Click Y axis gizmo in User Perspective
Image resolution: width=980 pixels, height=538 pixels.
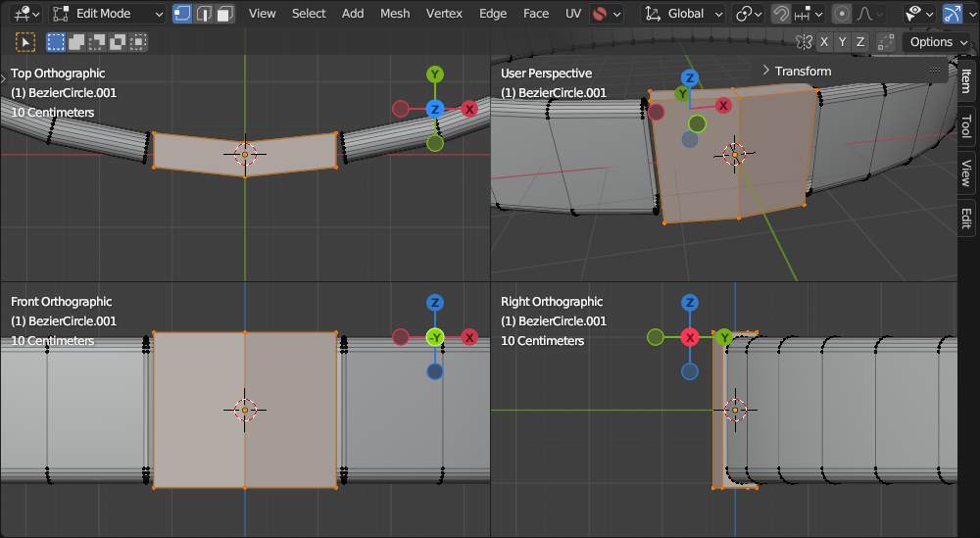(682, 94)
